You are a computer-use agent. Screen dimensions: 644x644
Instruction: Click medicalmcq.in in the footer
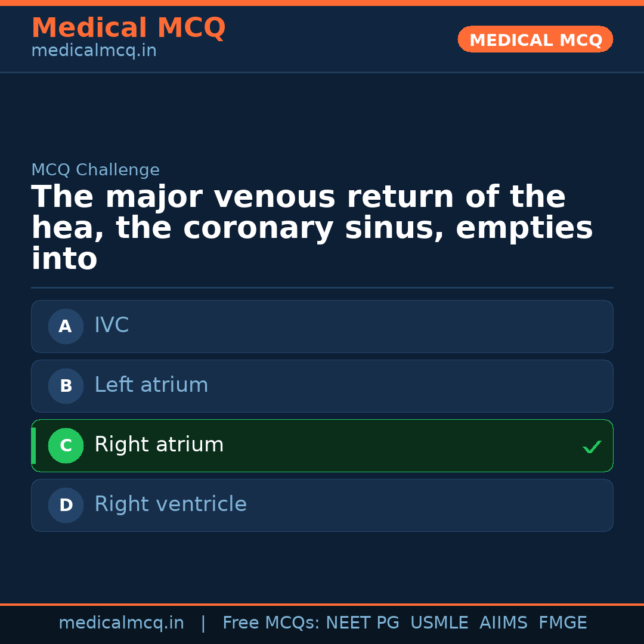coord(122,623)
